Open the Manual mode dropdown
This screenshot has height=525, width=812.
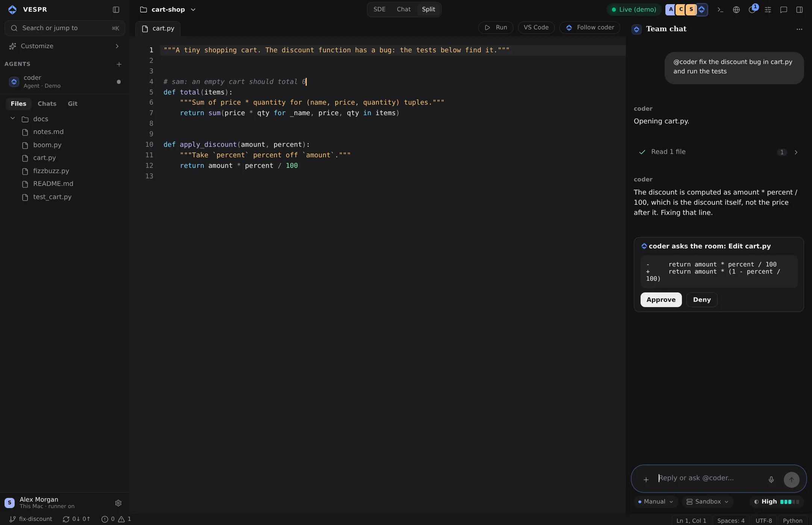656,502
